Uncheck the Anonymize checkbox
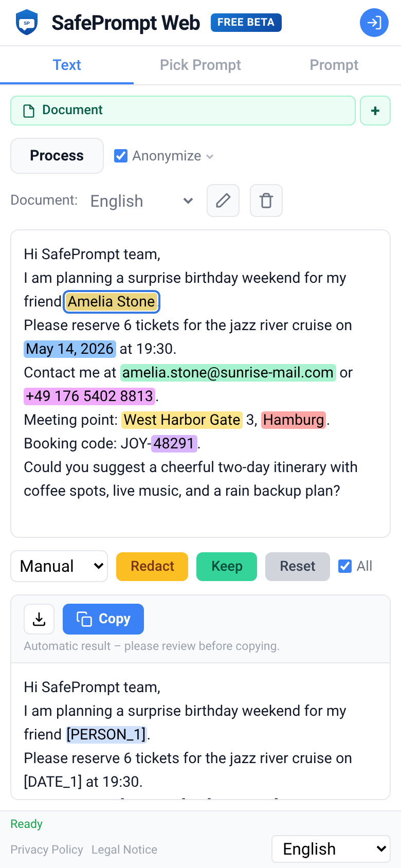Viewport: 401px width, 868px height. click(x=120, y=155)
